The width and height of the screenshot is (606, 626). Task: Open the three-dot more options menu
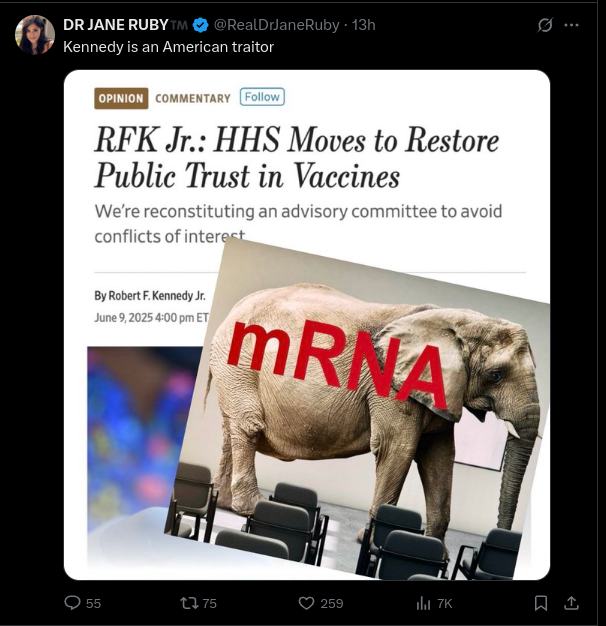(572, 25)
